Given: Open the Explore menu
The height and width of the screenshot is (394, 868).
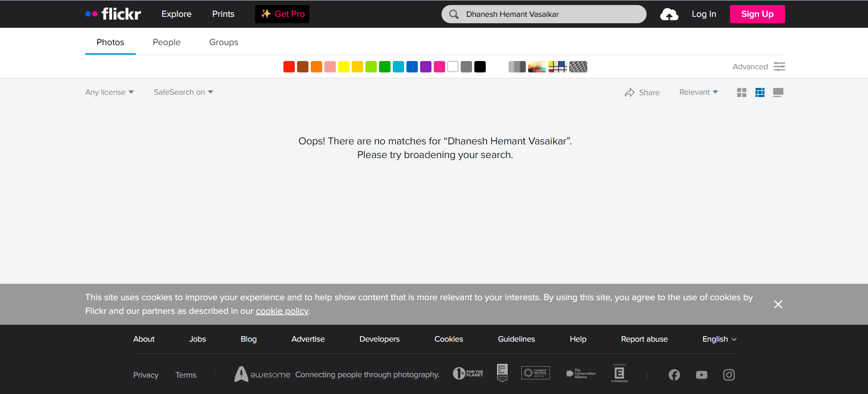Looking at the screenshot, I should (176, 14).
